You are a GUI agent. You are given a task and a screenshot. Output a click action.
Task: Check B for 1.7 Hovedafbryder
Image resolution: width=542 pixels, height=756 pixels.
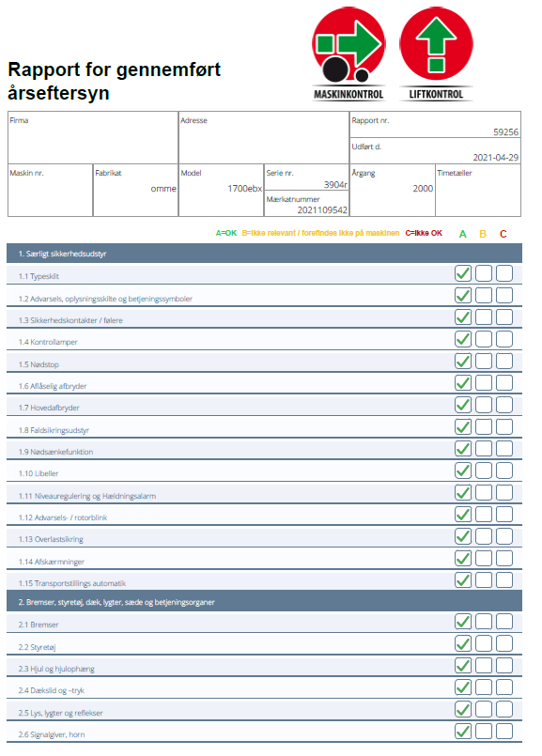[x=484, y=405]
